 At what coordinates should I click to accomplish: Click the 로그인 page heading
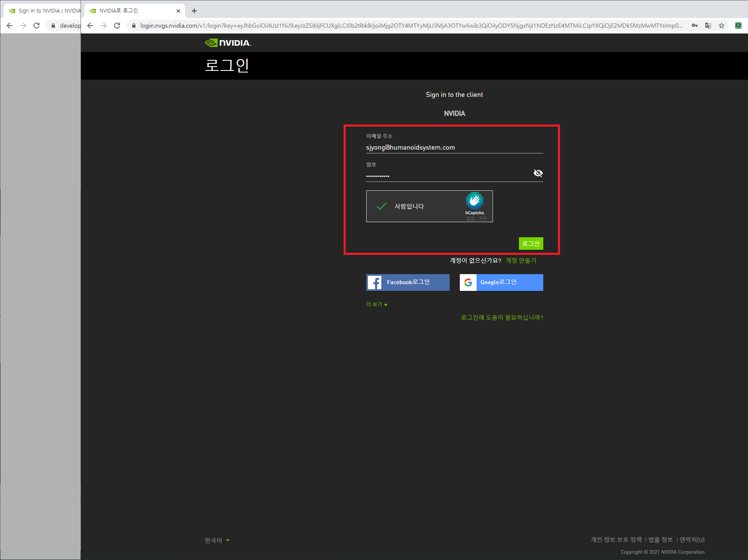[x=227, y=65]
